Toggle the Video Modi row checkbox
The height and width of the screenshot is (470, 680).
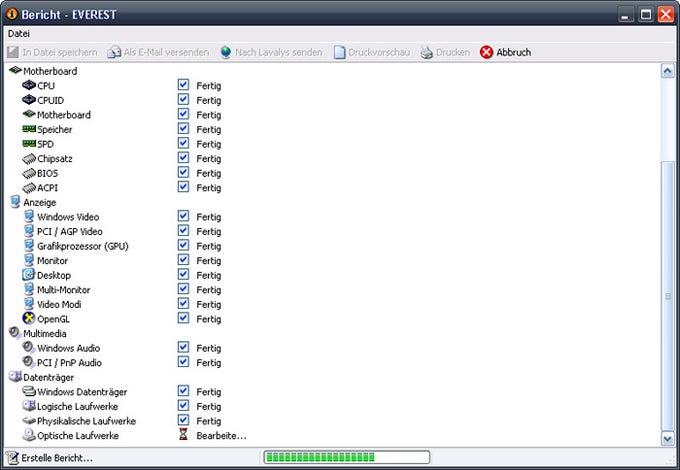(183, 304)
